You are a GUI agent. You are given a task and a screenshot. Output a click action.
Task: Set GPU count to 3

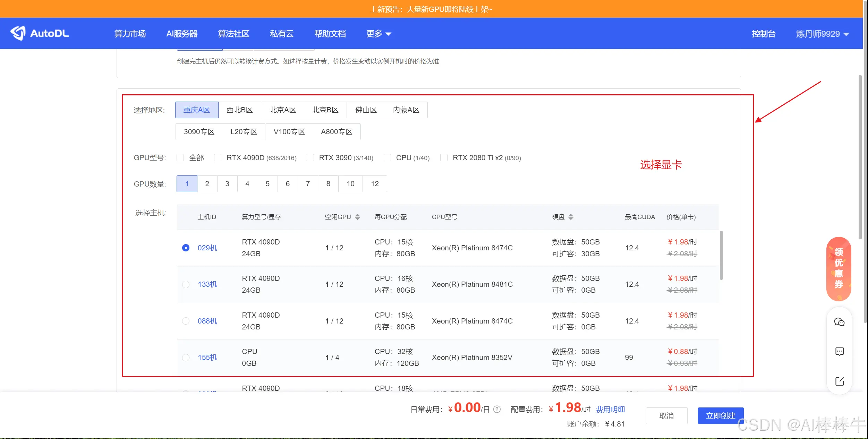coord(227,184)
